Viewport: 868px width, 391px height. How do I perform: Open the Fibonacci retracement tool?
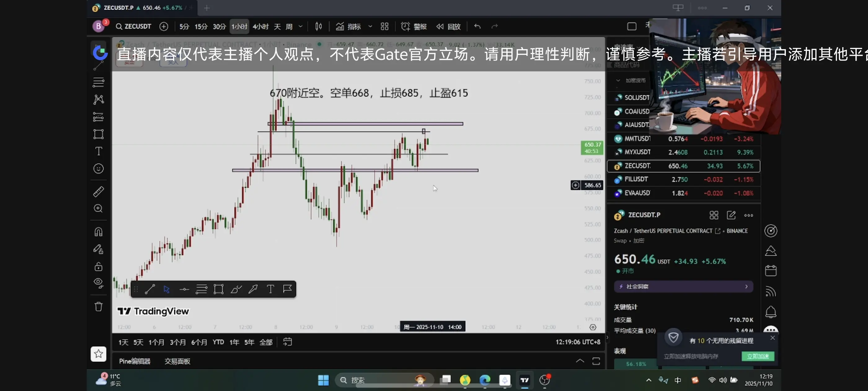coord(98,82)
